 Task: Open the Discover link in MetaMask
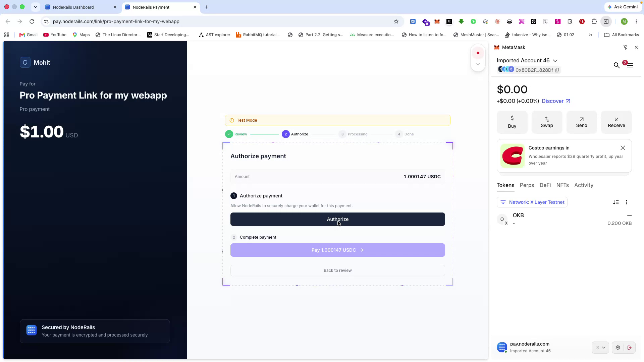coord(556,101)
